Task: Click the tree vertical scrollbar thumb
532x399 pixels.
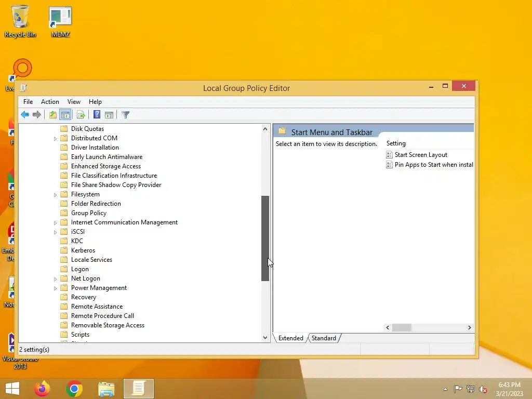Action: (265, 238)
